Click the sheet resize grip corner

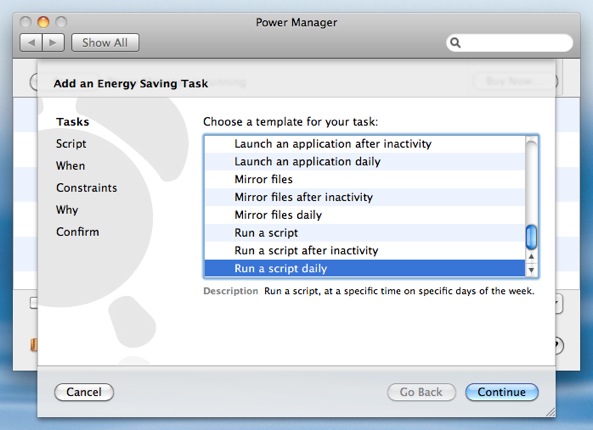tap(550, 412)
